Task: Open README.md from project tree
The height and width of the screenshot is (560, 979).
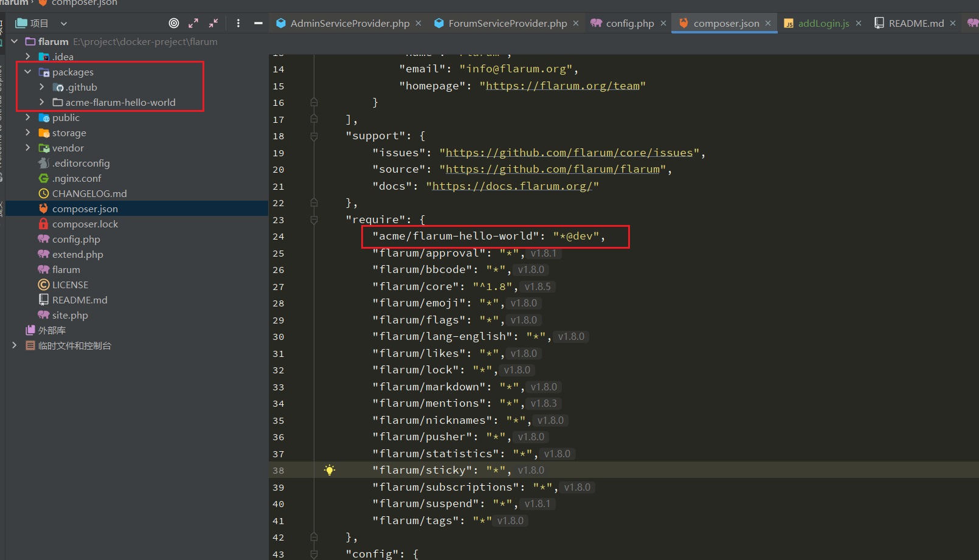Action: pos(80,300)
